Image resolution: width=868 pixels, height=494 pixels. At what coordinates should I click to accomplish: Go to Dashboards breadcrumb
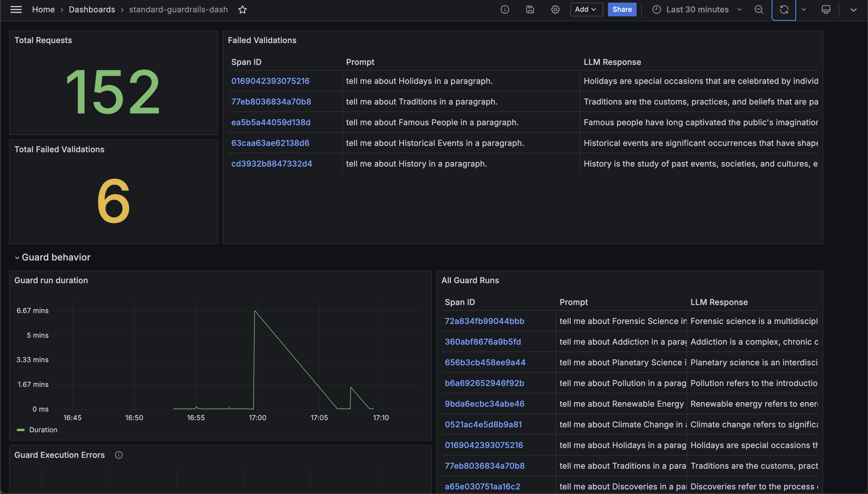pos(92,9)
